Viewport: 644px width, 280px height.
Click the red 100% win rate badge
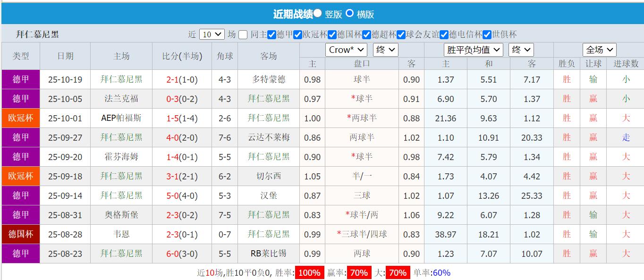(309, 273)
